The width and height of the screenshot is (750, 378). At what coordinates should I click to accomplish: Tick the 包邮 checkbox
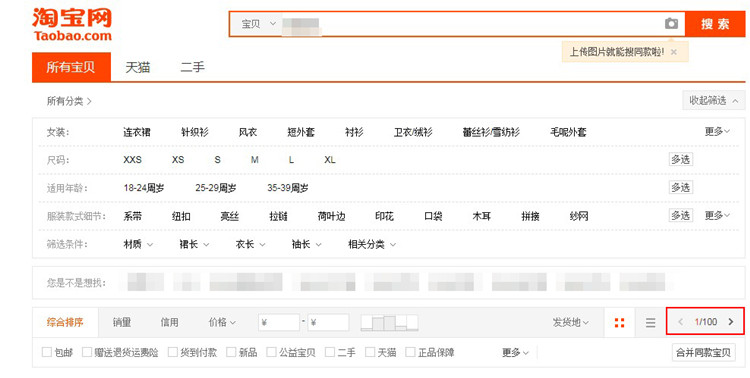[x=47, y=352]
